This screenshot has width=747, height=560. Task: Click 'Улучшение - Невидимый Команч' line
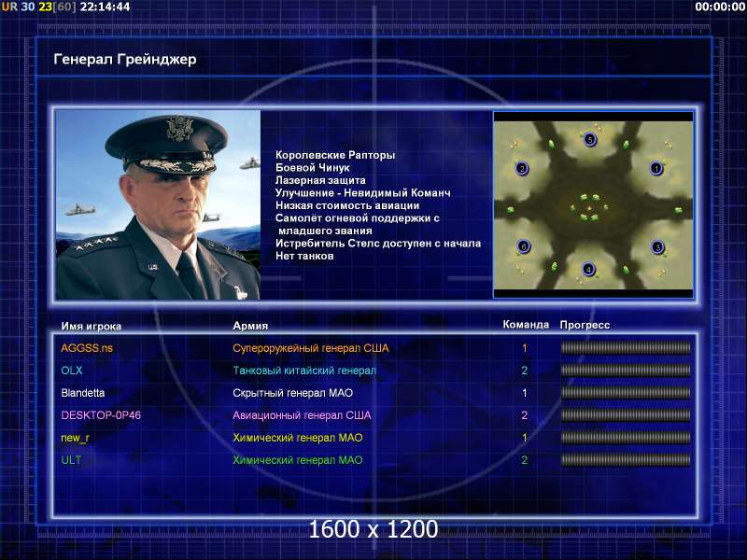click(x=363, y=193)
